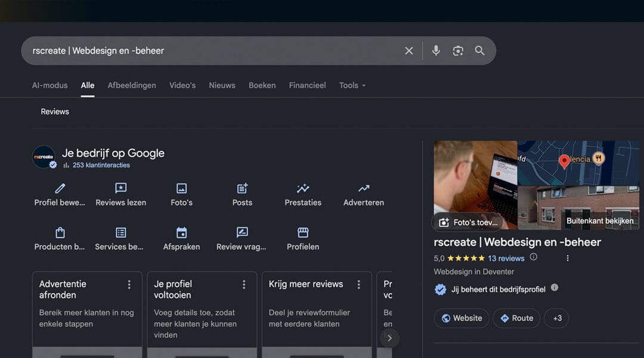Open the Afbeeldingen tab
644x358 pixels.
tap(132, 85)
